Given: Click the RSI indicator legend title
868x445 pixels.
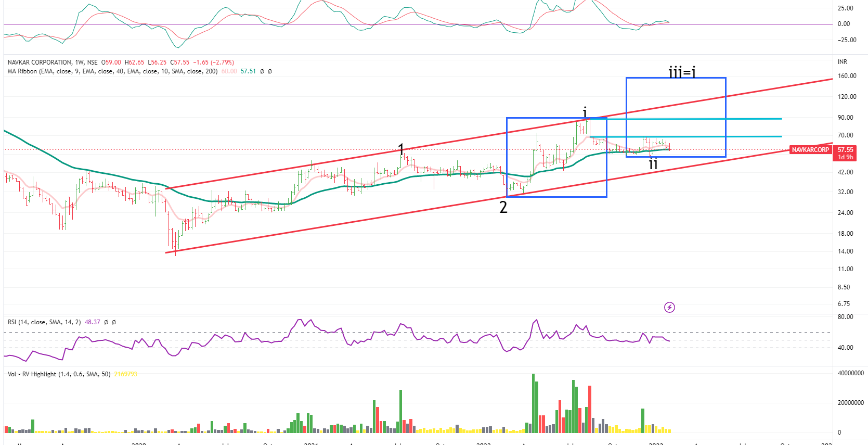Looking at the screenshot, I should pos(44,322).
